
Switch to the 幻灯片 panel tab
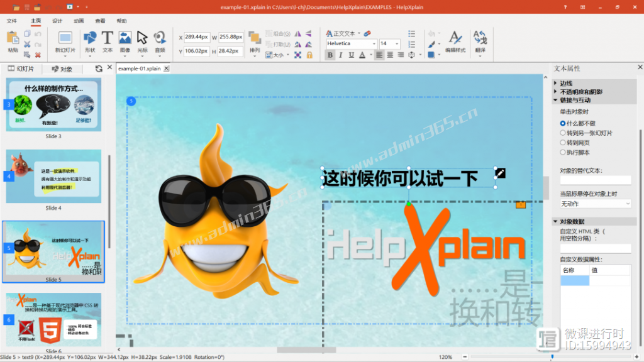[x=21, y=69]
